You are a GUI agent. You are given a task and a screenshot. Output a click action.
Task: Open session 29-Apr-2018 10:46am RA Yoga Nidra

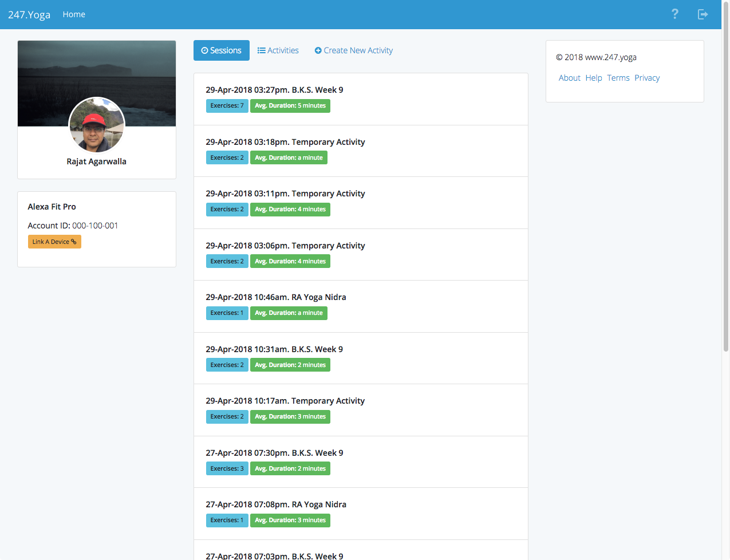coord(361,306)
